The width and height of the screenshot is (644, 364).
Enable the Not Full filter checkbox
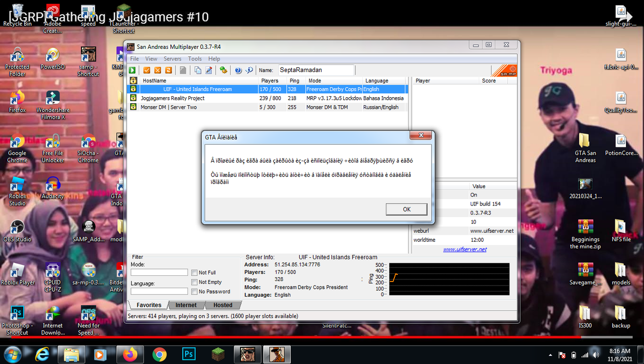tap(194, 273)
